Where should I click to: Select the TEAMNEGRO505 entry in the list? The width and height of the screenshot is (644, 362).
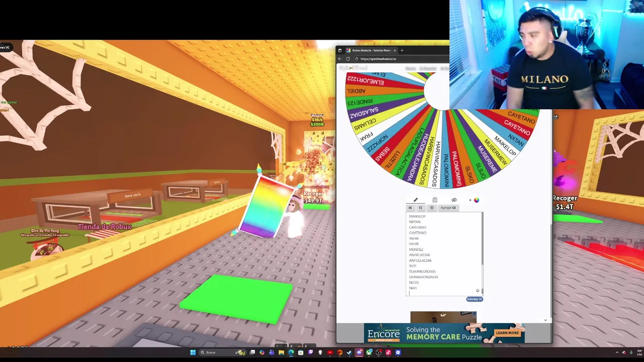pos(422,271)
